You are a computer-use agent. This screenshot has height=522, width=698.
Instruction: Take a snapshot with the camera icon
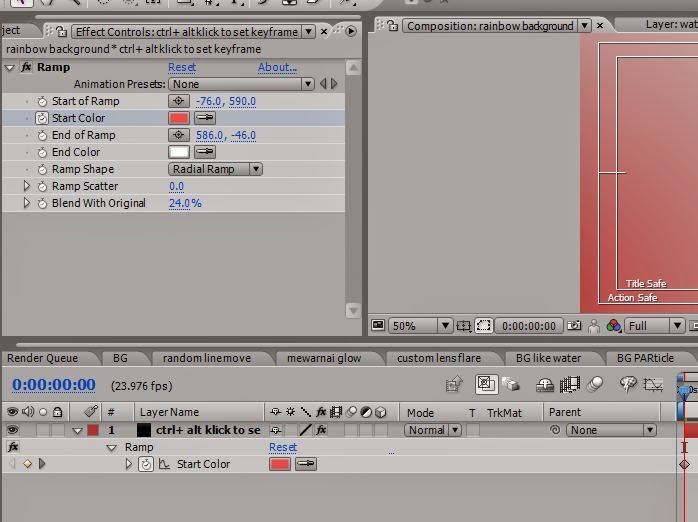(574, 326)
